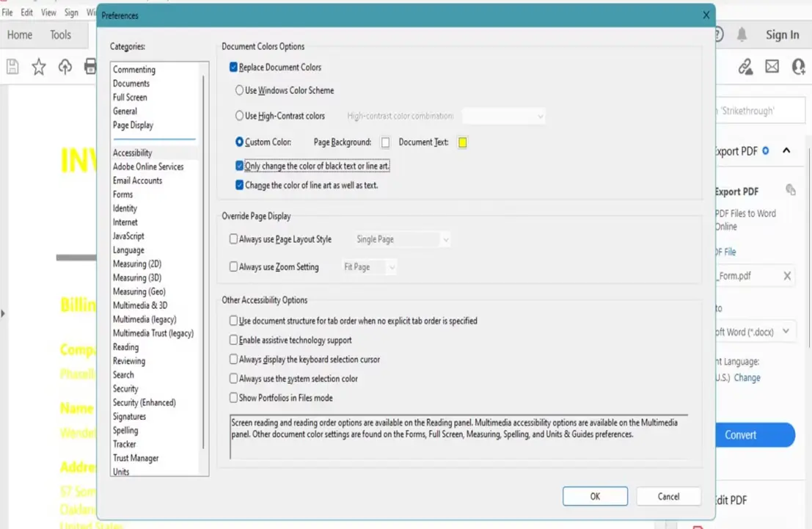This screenshot has width=812, height=529.
Task: Collapse the Export PDF panel chevron
Action: tap(786, 150)
